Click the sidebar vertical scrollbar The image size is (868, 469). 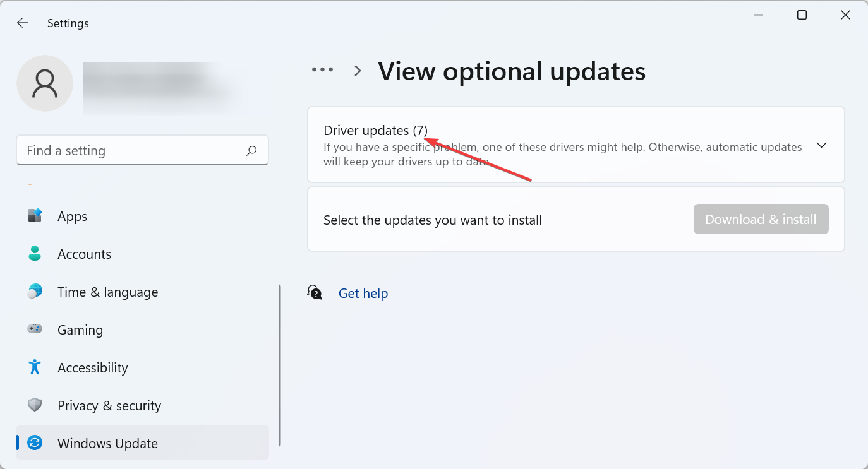click(280, 365)
